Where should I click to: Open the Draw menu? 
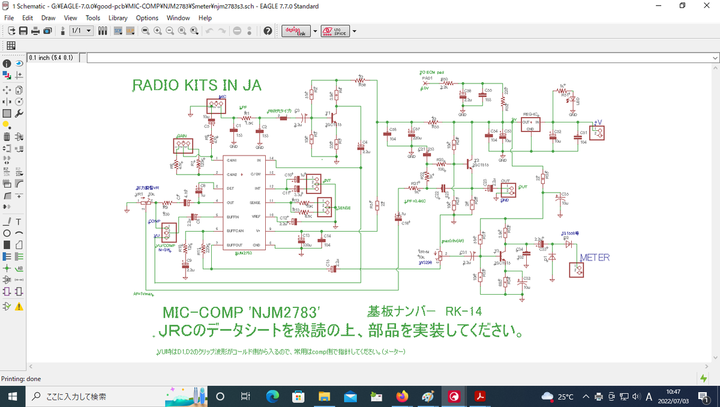[48, 17]
